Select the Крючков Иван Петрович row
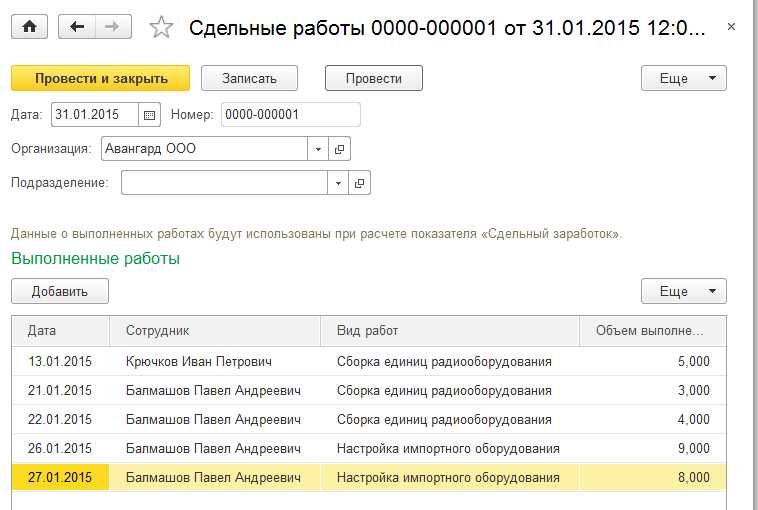 [198, 361]
